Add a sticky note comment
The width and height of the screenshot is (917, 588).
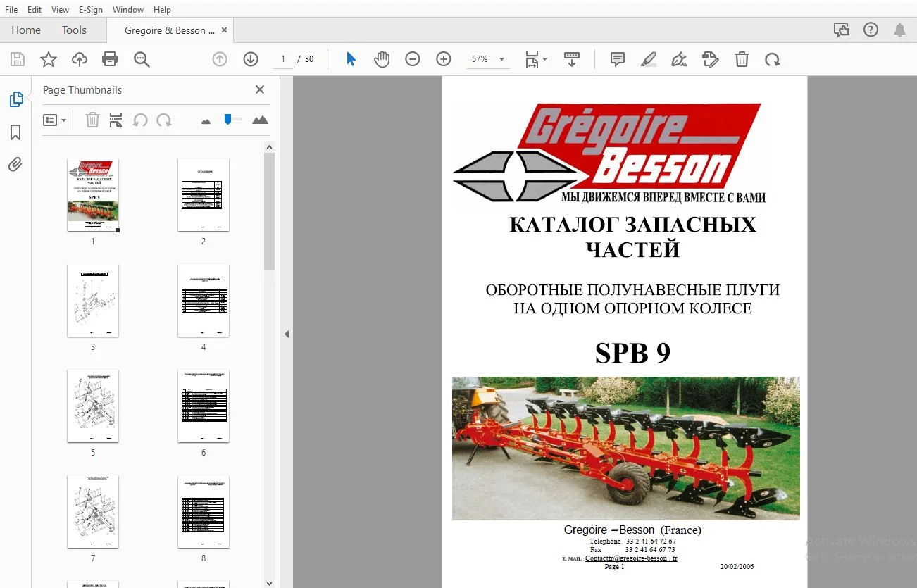pos(618,59)
